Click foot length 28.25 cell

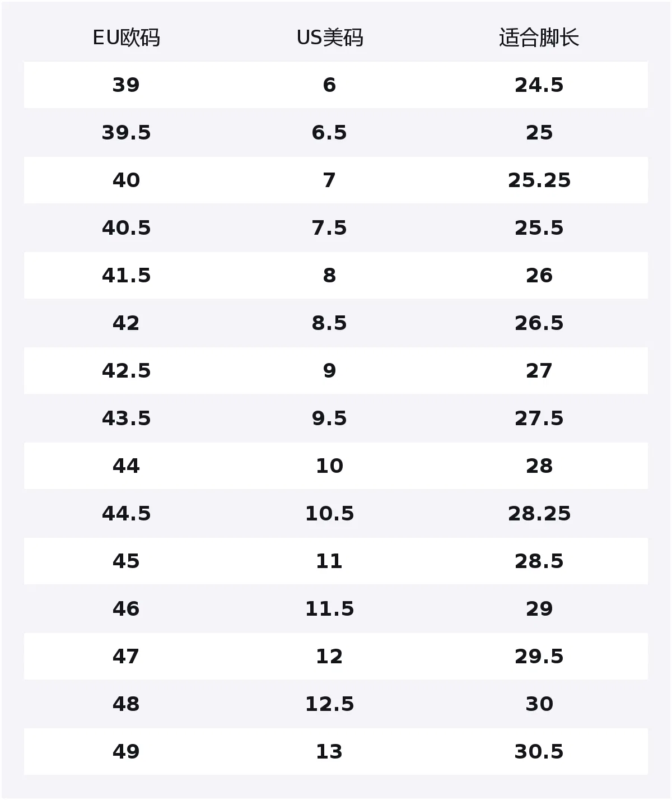tap(539, 514)
